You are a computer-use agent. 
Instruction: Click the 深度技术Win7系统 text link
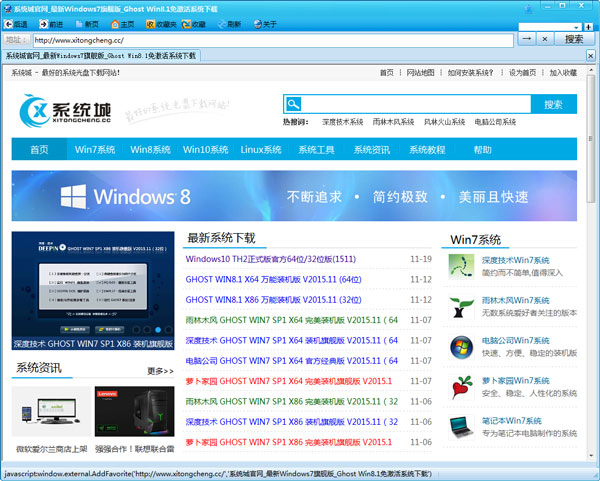pyautogui.click(x=515, y=261)
